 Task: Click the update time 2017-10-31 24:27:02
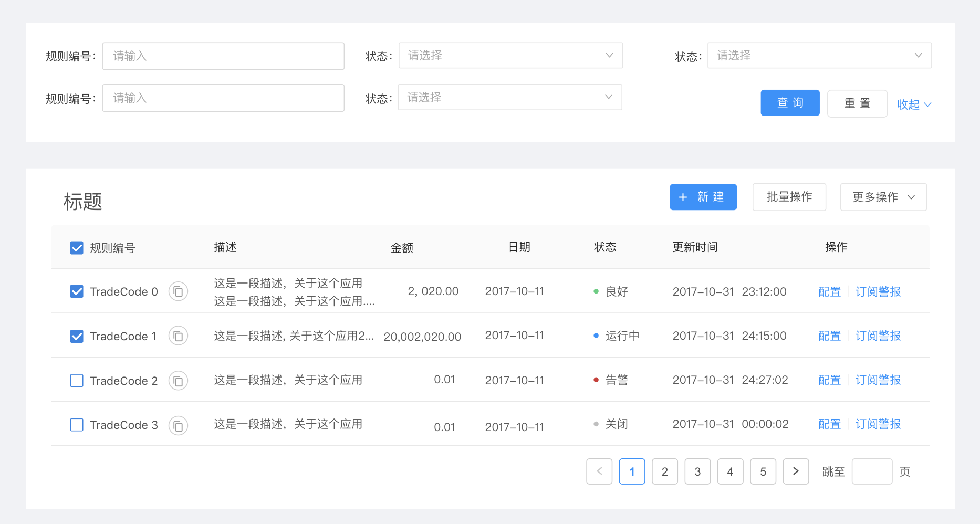731,380
